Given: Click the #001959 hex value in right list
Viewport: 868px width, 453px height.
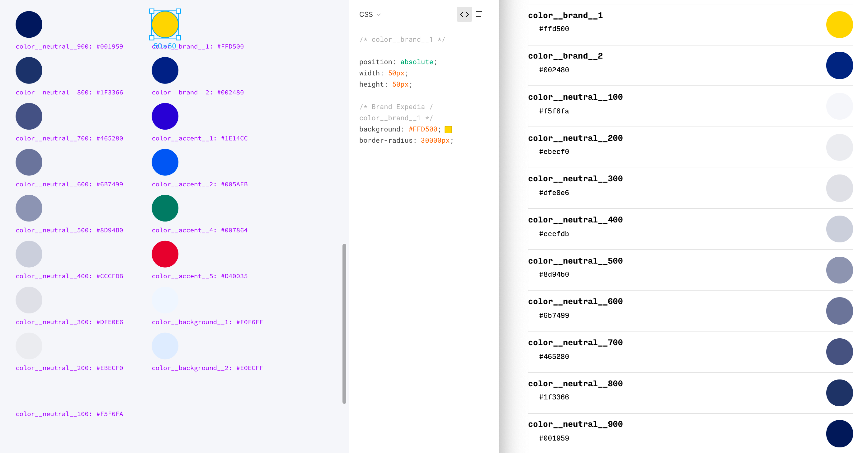Looking at the screenshot, I should click(554, 438).
